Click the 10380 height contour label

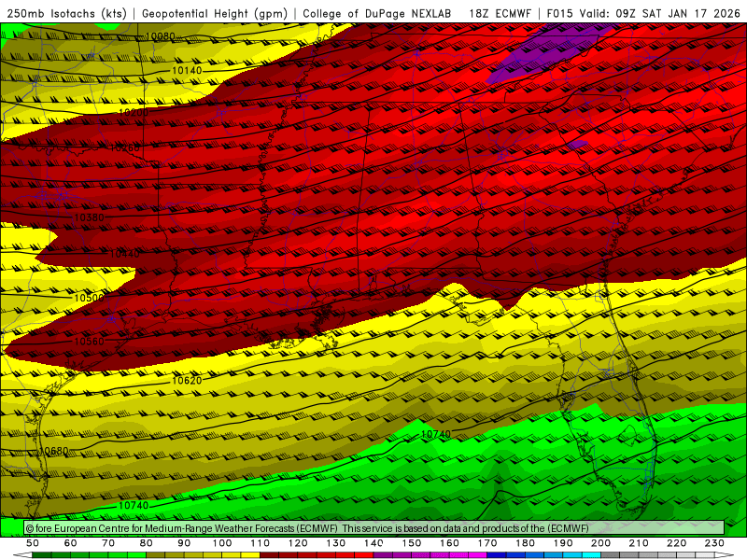pyautogui.click(x=89, y=217)
